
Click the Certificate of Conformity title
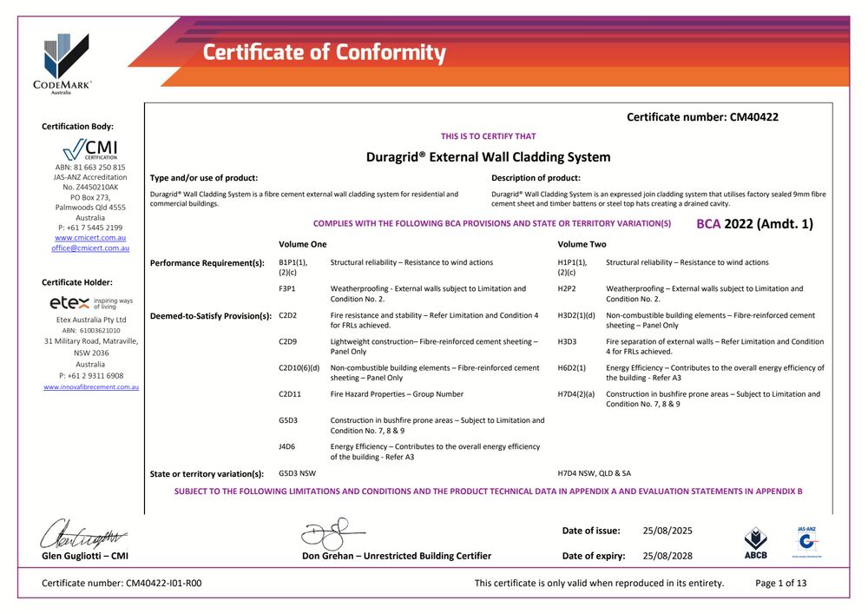pos(324,53)
